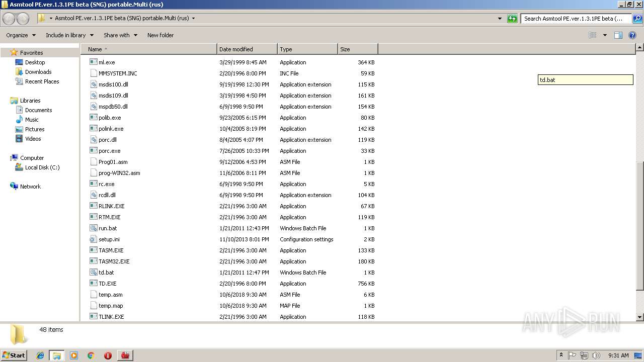
Task: Click into the Search Asmtool field
Action: pos(576,19)
